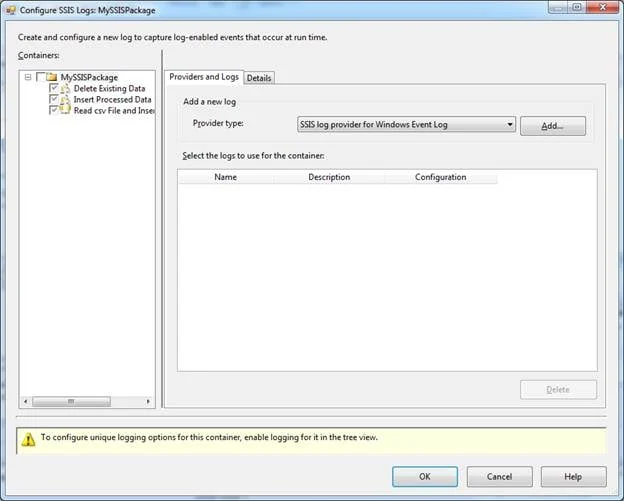Click the Read csv File task icon
624x501 pixels.
click(65, 110)
